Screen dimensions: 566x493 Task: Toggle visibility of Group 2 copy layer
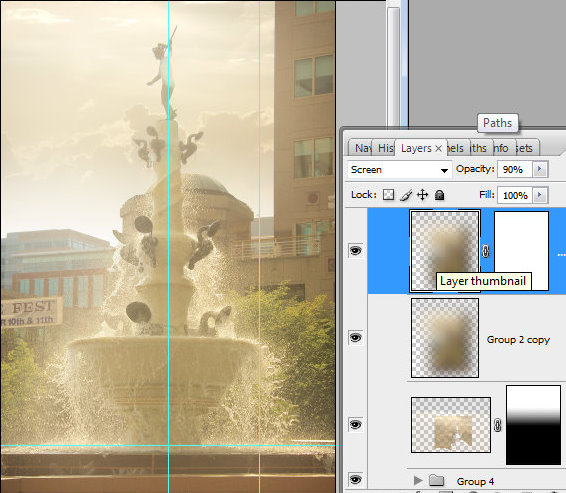[x=356, y=337]
